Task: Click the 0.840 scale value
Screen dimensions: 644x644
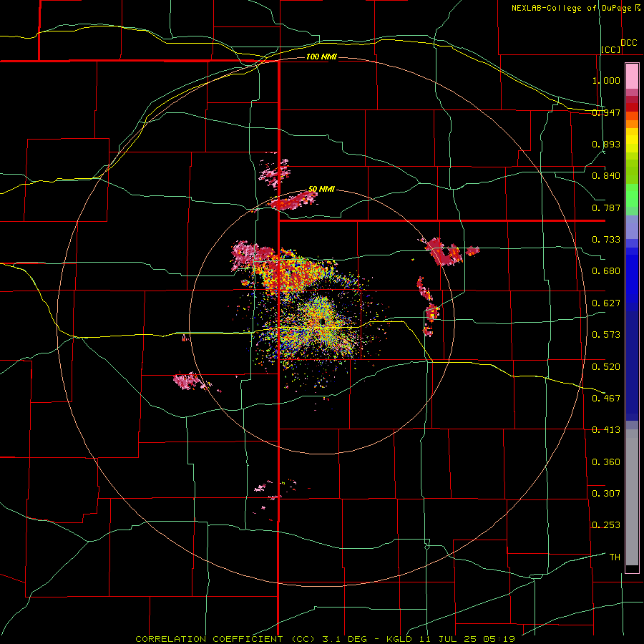Action: 606,176
